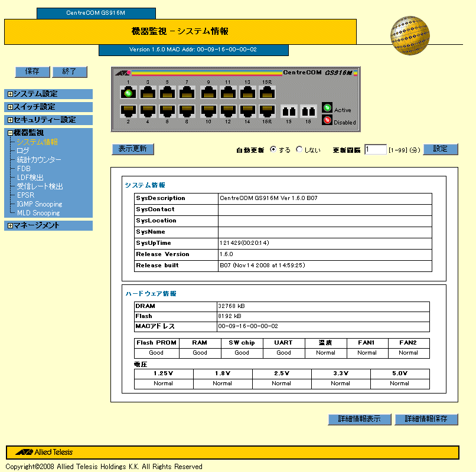
Task: Click SFP port 16 icon
Action: tap(308, 111)
